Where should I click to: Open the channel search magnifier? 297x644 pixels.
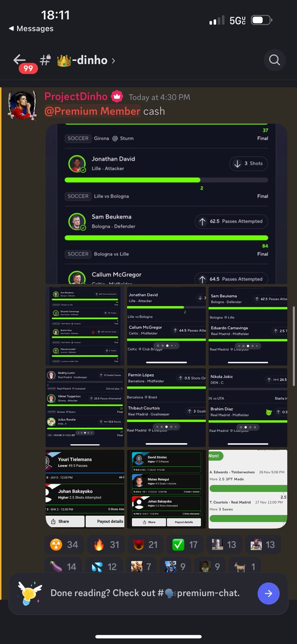pyautogui.click(x=274, y=60)
